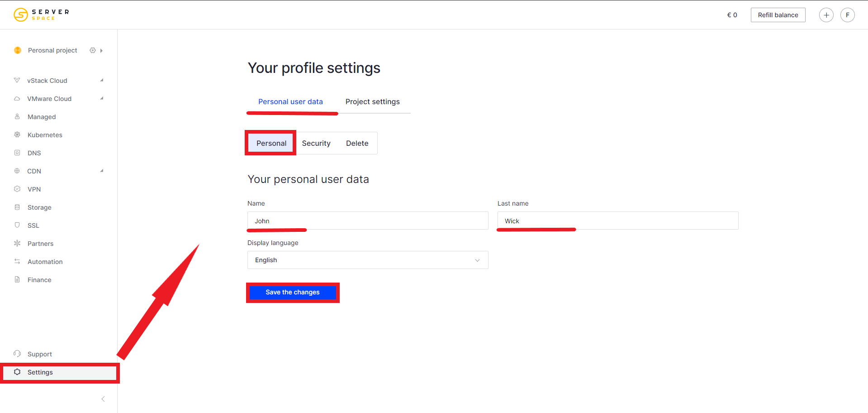Open the Kubernetes section icon
Screen dimensions: 868x413
[x=17, y=134]
